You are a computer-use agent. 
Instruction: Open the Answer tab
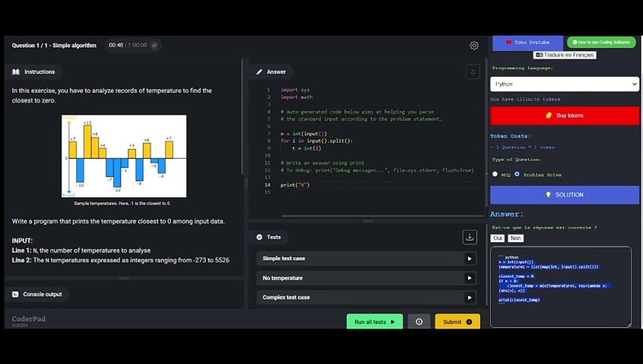(271, 72)
